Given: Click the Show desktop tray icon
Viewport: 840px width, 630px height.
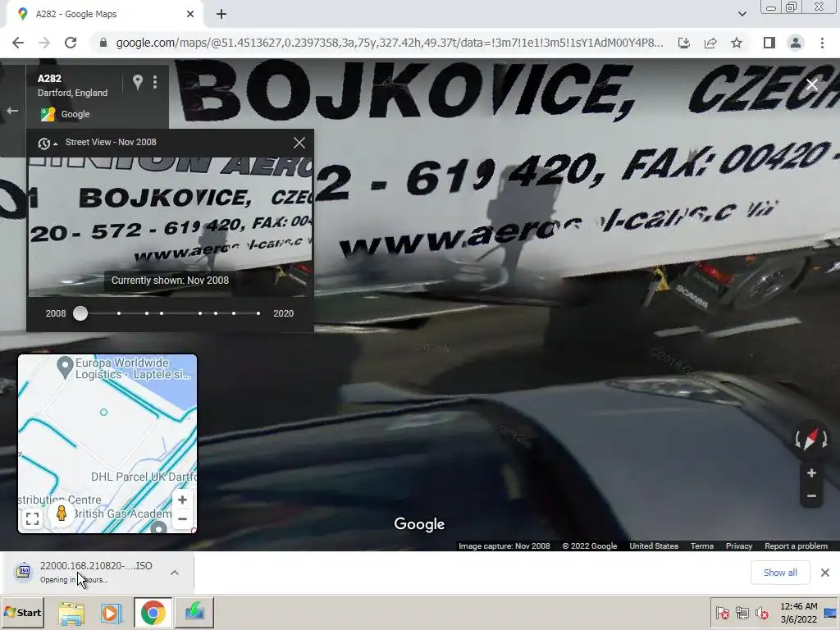Looking at the screenshot, I should (x=832, y=612).
